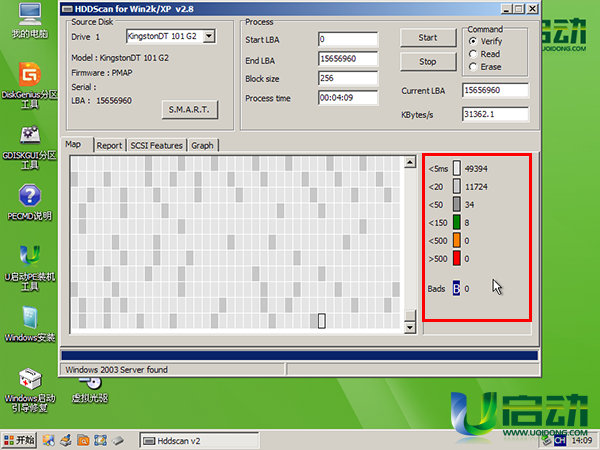Switch to the SCSI Features tab
The width and height of the screenshot is (600, 450).
157,145
